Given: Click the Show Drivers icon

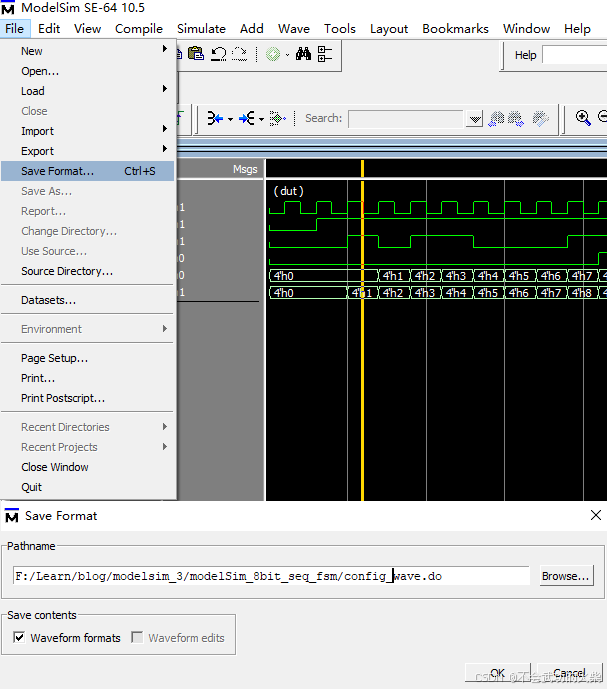Looking at the screenshot, I should [x=215, y=118].
